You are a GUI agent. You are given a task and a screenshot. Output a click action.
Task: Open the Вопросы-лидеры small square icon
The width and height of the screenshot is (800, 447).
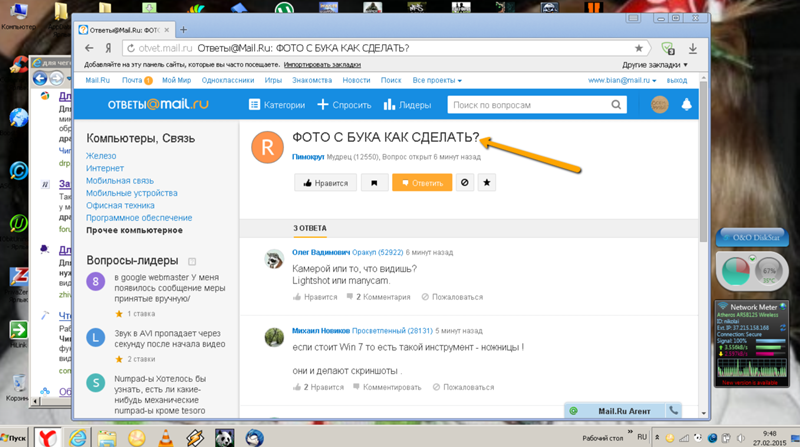(192, 261)
